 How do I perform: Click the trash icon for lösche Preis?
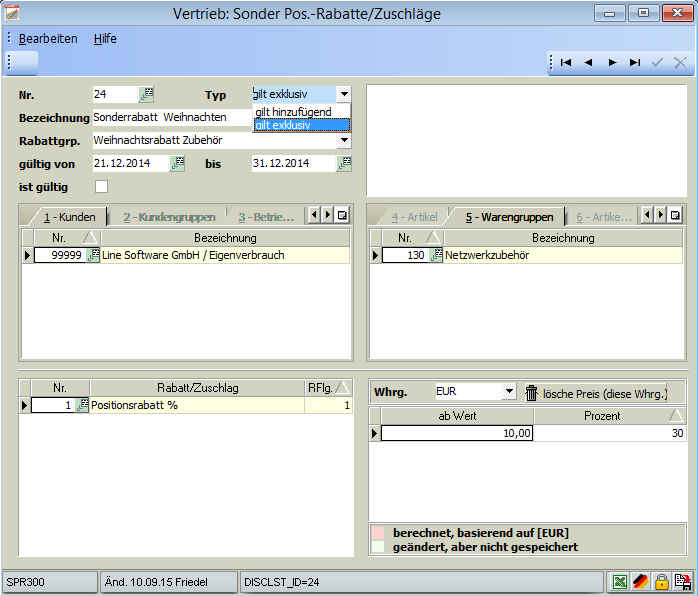pos(532,393)
